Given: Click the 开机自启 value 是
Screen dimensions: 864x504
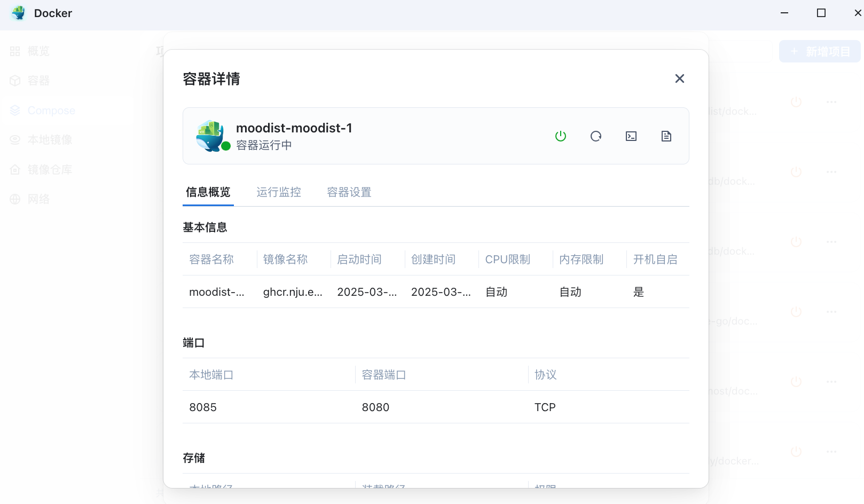Looking at the screenshot, I should (639, 292).
